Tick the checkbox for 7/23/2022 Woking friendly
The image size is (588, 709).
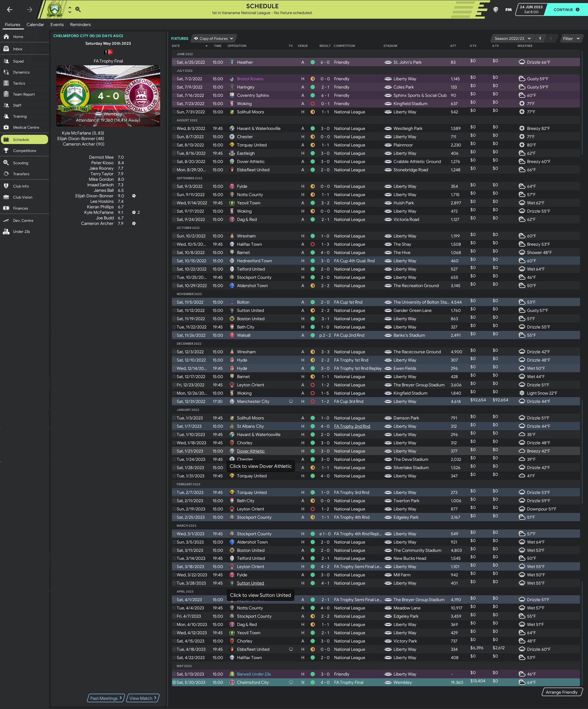(174, 104)
